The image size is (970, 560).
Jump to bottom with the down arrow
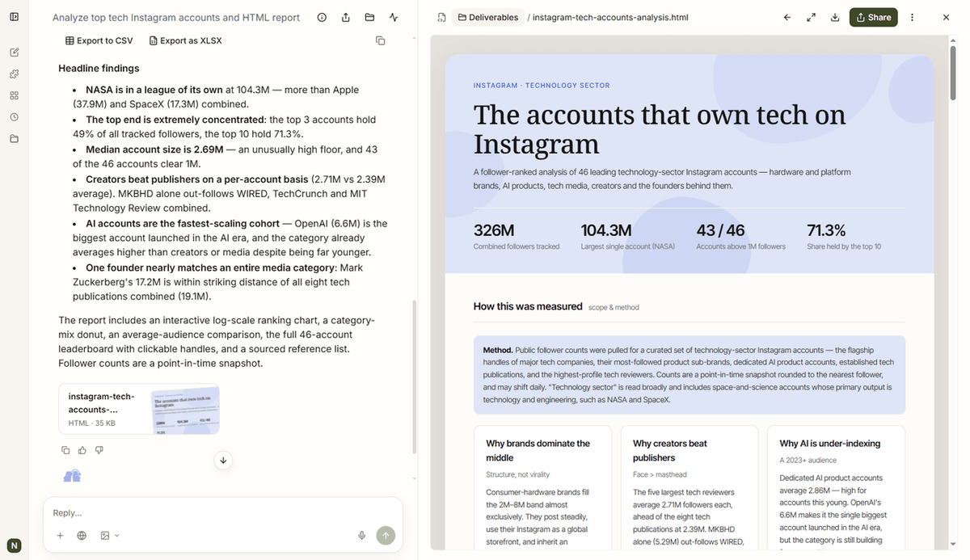(224, 460)
